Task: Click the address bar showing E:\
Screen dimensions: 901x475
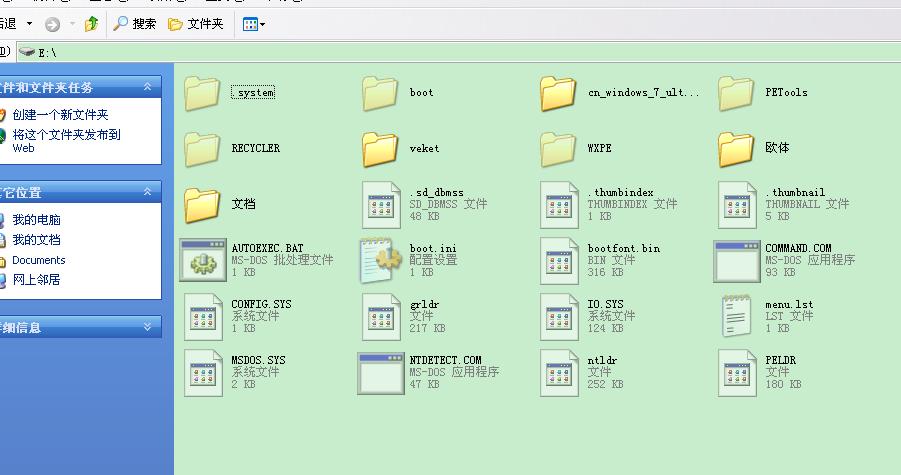Action: coord(459,52)
